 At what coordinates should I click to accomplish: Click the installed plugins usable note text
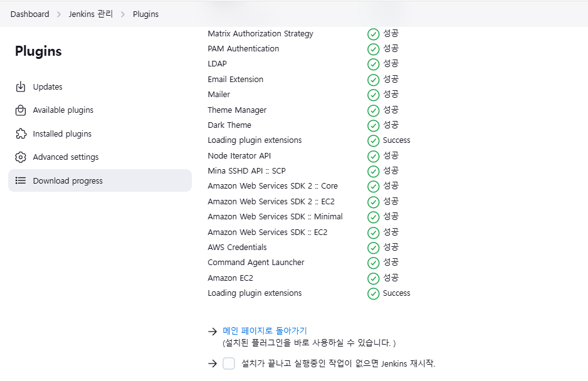point(309,343)
